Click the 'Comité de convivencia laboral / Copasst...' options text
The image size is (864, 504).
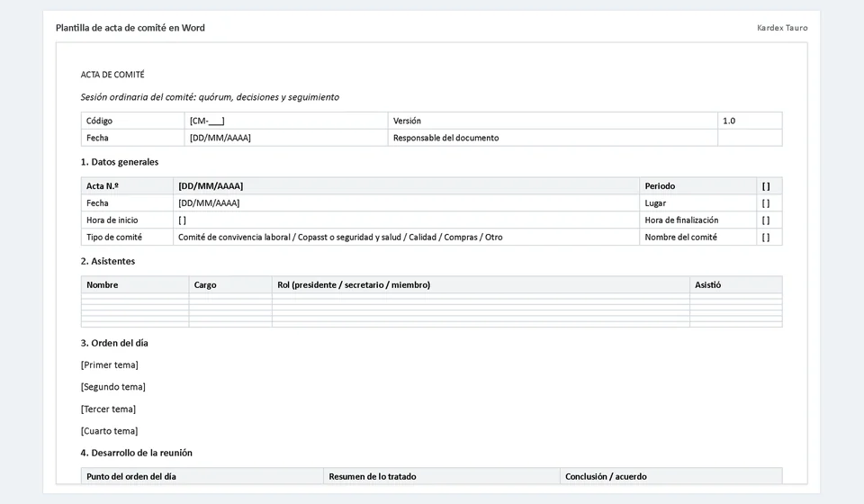point(340,237)
